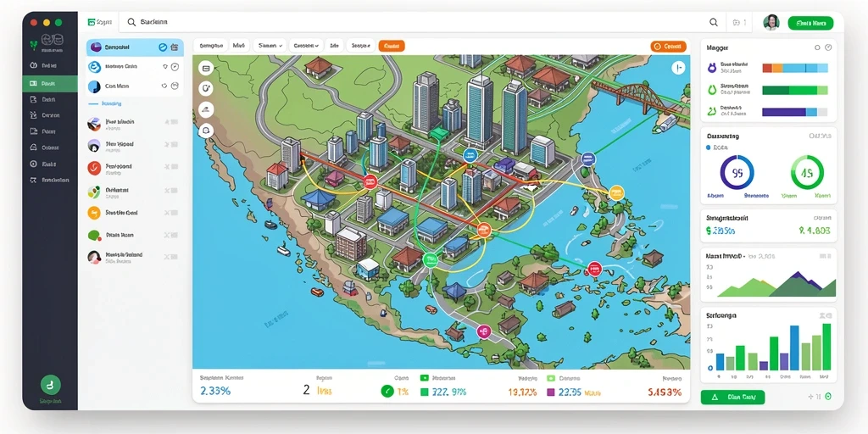Click the orange pill button in the map toolbar

click(392, 46)
